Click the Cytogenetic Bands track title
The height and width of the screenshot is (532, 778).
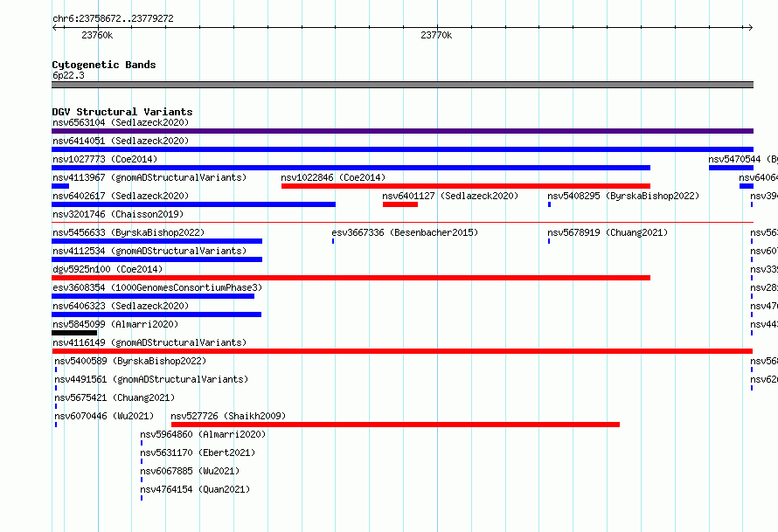[x=104, y=65]
